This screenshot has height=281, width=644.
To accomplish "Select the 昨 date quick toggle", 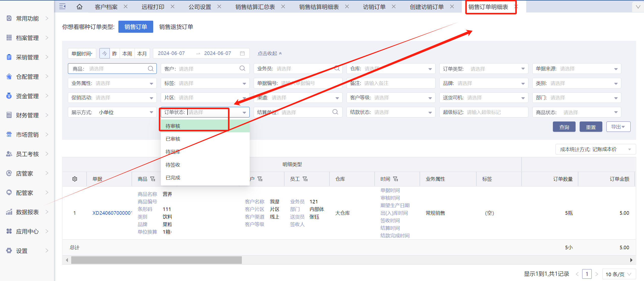I will click(115, 53).
